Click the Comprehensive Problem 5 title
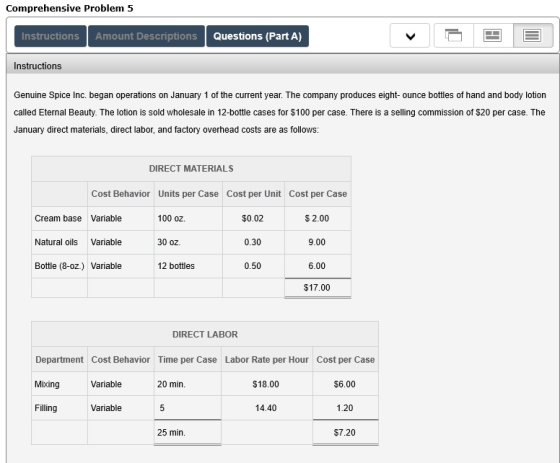Image resolution: width=560 pixels, height=463 pixels. tap(70, 8)
